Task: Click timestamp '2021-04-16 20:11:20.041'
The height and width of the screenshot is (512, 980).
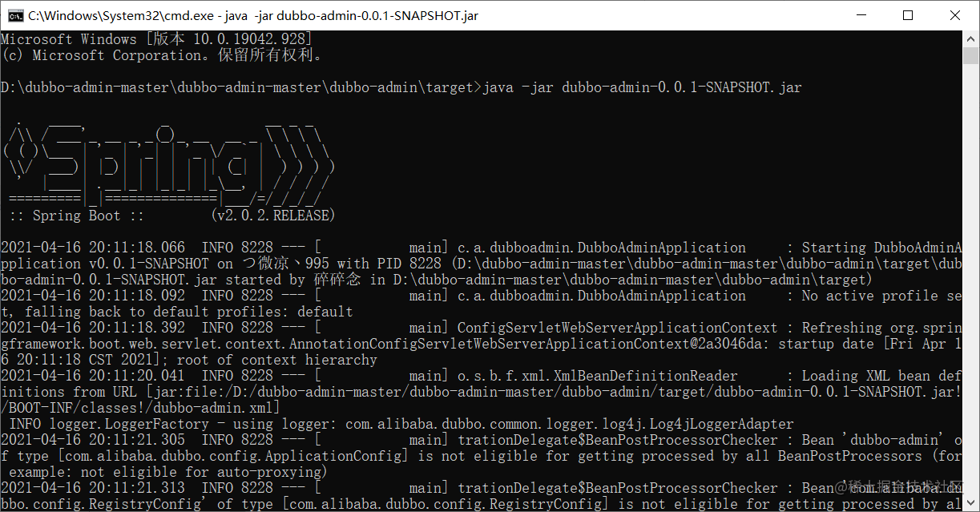Action: pyautogui.click(x=93, y=376)
